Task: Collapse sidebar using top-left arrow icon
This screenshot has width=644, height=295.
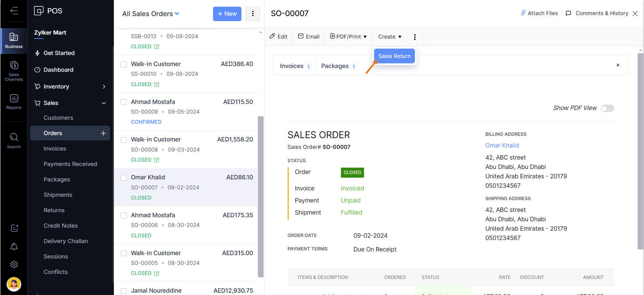Action: click(14, 11)
